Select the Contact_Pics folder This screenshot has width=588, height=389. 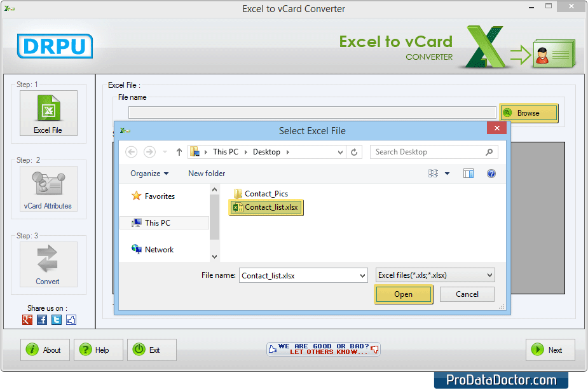[x=261, y=194]
